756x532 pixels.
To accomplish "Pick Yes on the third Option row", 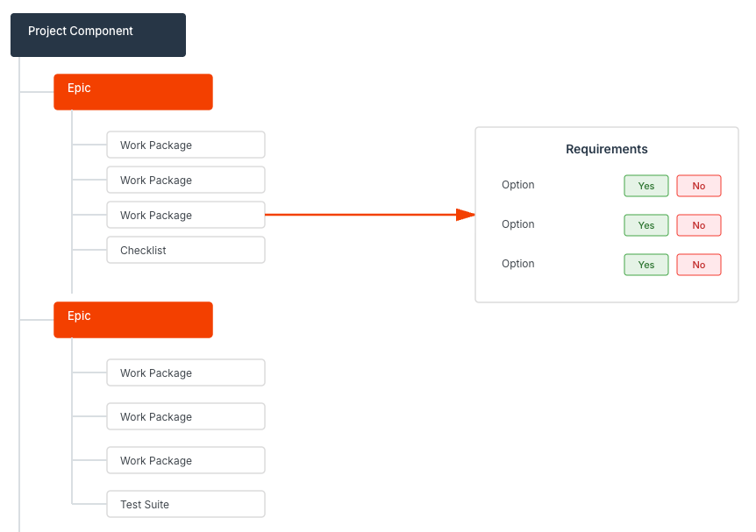I will [x=646, y=265].
